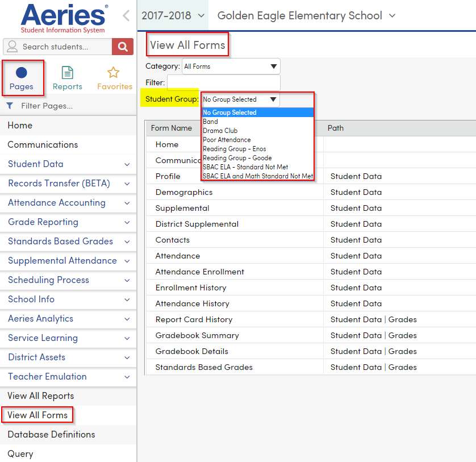Collapse the sidebar using the left chevron arrow
Screen dimensions: 476x462
coord(126,16)
